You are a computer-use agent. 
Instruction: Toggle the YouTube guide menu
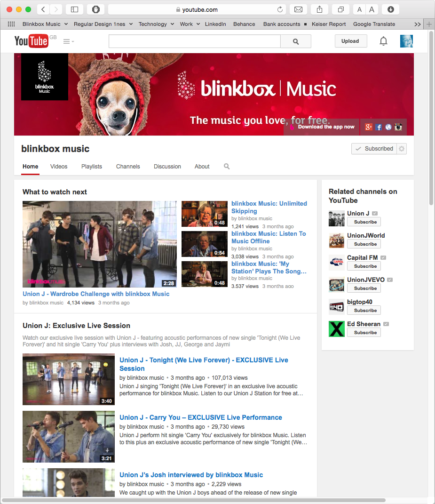pos(68,41)
